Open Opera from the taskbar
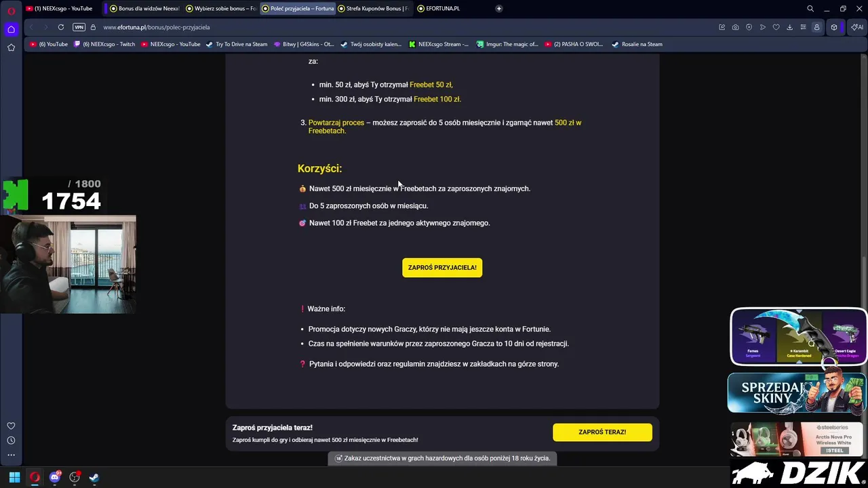 [35, 477]
